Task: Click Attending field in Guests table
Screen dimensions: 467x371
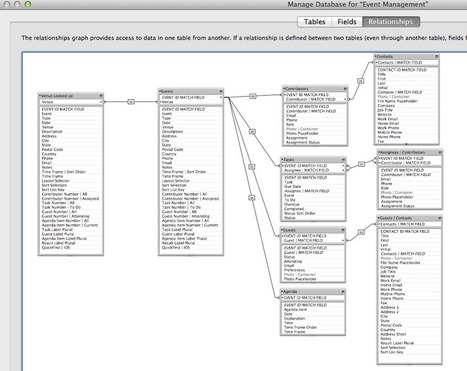Action: [293, 261]
